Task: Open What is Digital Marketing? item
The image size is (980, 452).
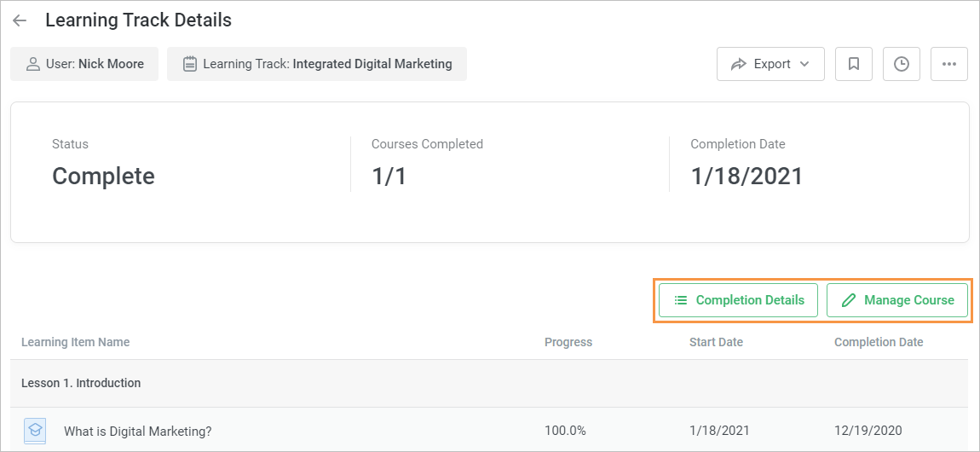Action: [x=137, y=431]
